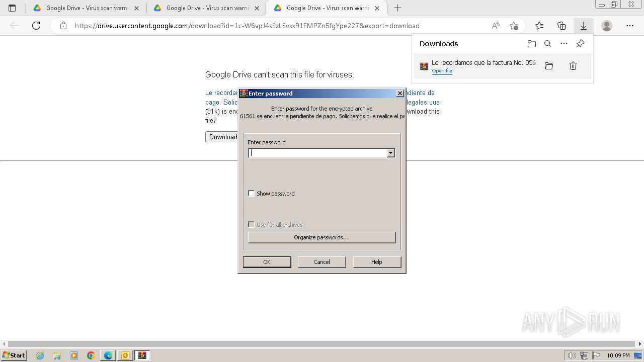
Task: Open more options in Downloads panel
Action: click(x=564, y=44)
